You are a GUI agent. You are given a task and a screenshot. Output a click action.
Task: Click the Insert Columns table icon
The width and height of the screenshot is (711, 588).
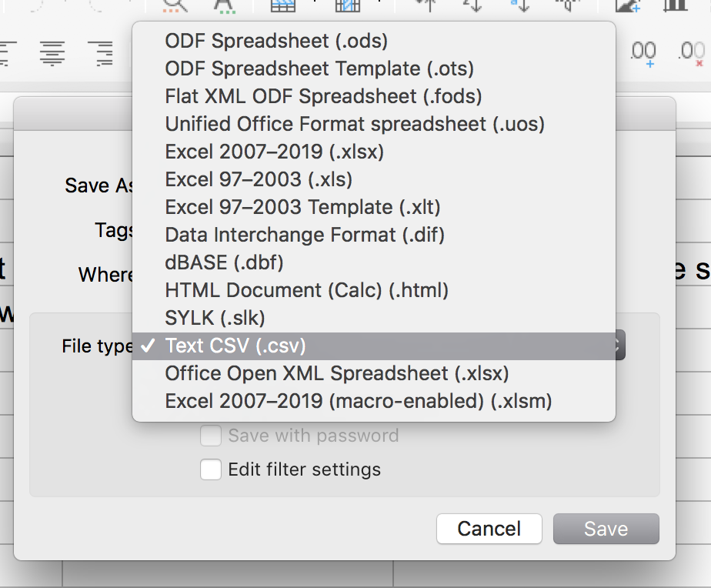coord(348,6)
